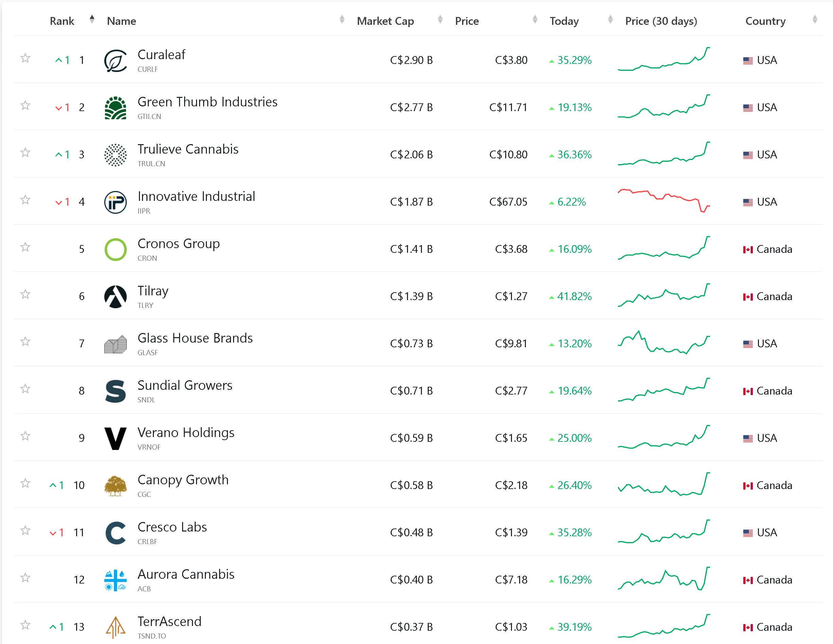Add Verano Holdings to favorites
Screen dimensions: 833x644
pos(25,436)
